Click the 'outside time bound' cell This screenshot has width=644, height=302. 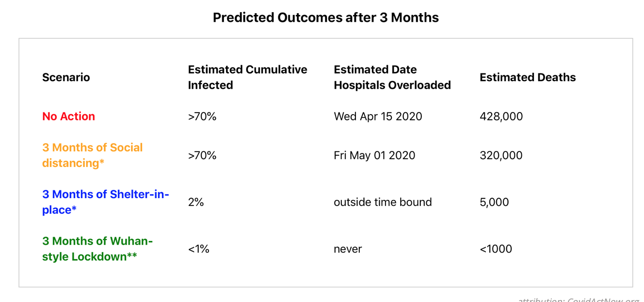(383, 202)
